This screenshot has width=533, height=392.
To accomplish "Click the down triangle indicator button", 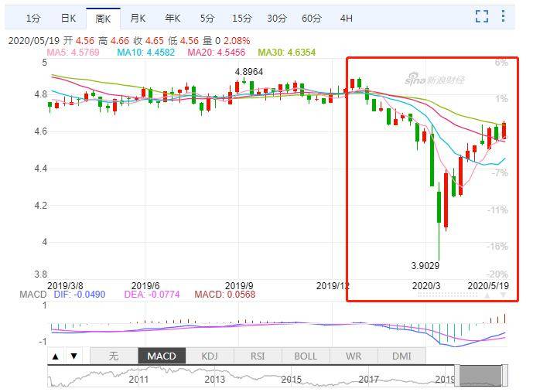I will click(x=73, y=356).
